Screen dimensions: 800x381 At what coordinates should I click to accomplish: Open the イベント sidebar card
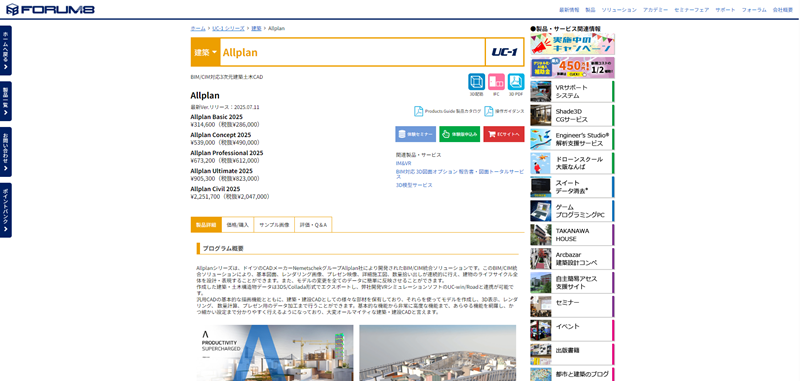pyautogui.click(x=572, y=330)
